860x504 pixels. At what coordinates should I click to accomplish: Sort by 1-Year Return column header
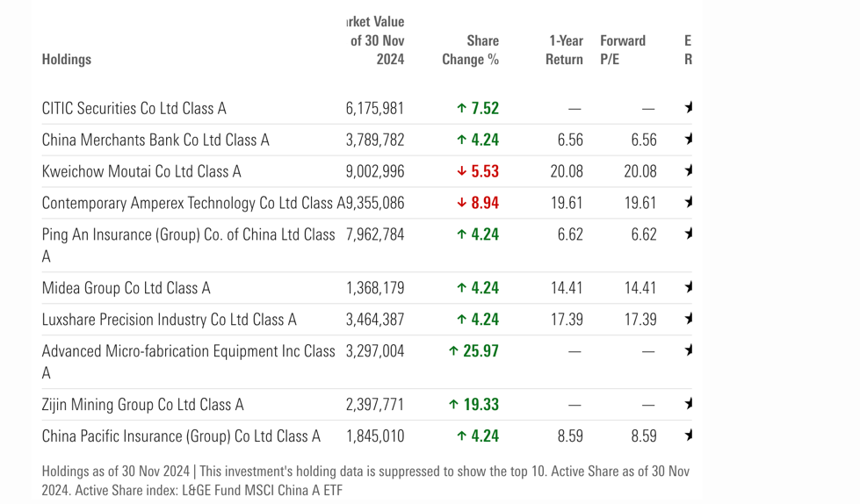pos(565,50)
